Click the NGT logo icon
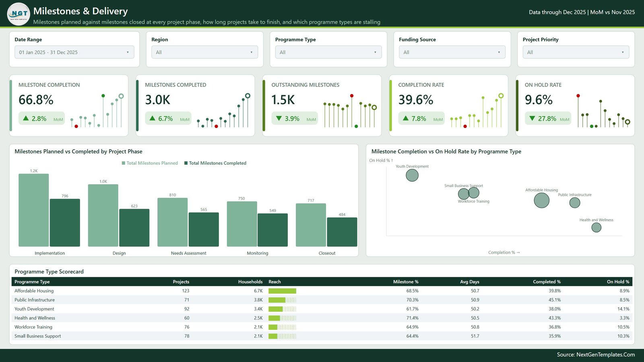Image resolution: width=644 pixels, height=362 pixels. [x=19, y=14]
